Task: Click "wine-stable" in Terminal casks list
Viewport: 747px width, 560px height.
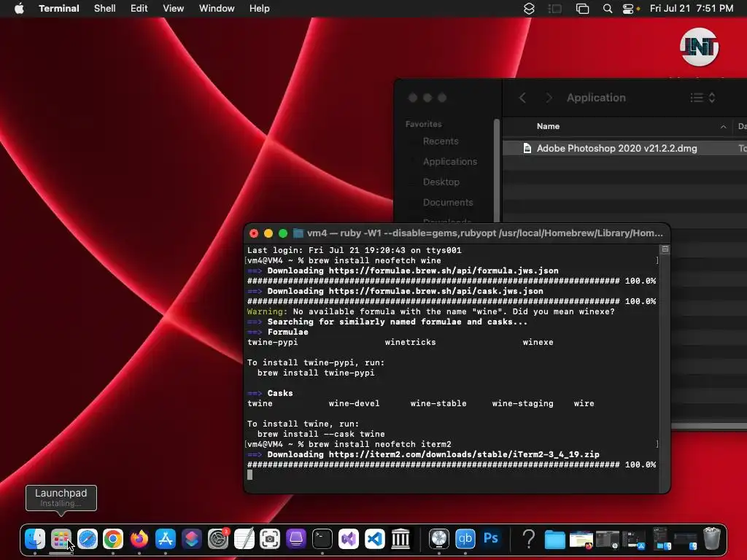Action: point(438,403)
